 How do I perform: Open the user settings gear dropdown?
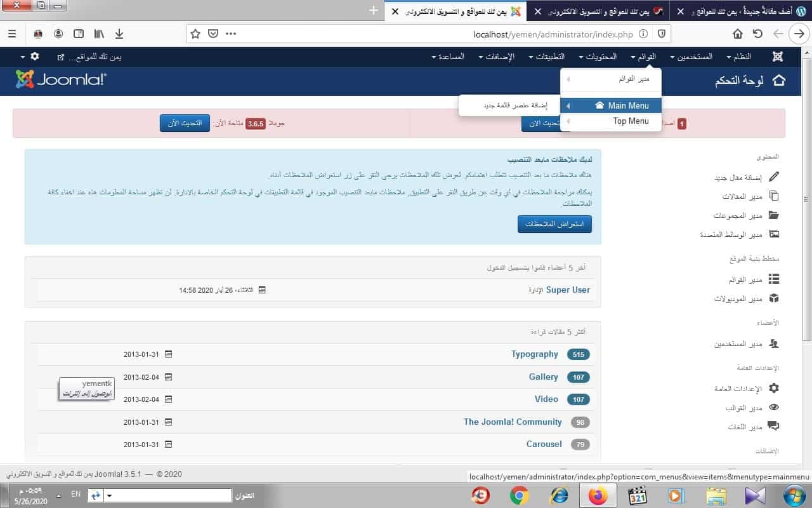click(30, 57)
